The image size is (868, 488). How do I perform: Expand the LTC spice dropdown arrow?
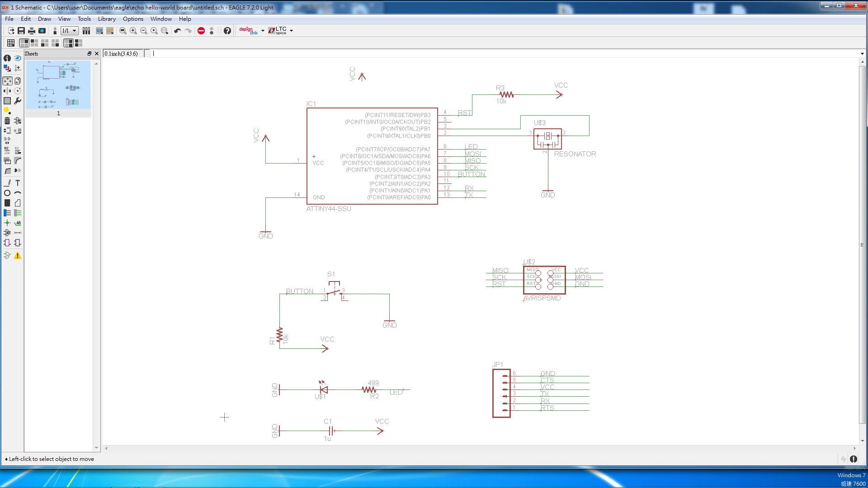coord(292,31)
